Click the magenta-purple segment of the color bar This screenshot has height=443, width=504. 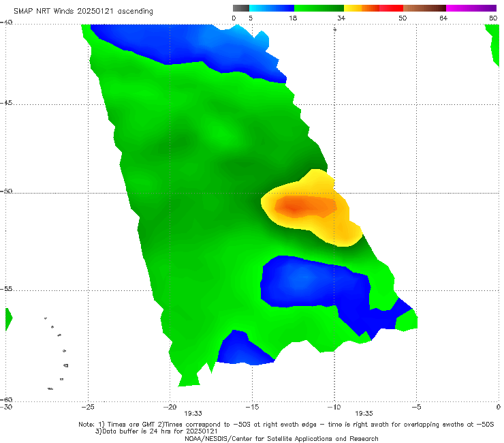(x=471, y=8)
